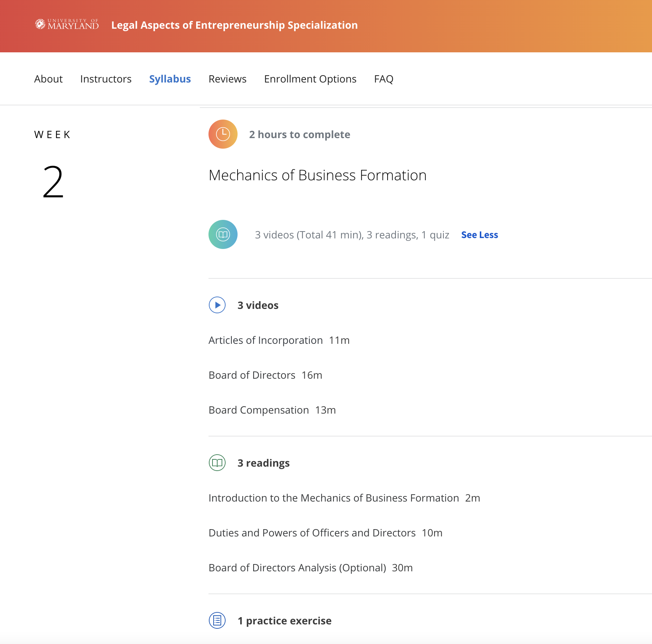Select the Syllabus tab
Screen dimensions: 652x644
[x=170, y=79]
